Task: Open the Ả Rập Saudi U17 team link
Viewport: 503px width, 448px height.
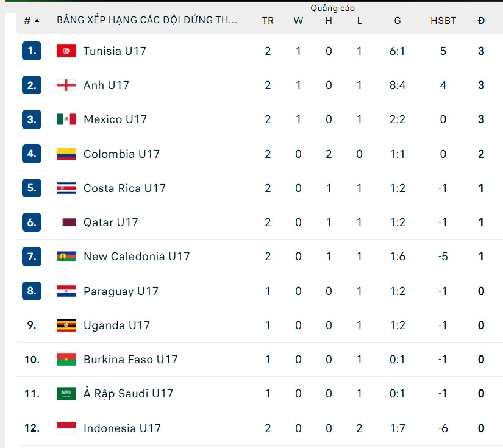Action: click(x=128, y=394)
